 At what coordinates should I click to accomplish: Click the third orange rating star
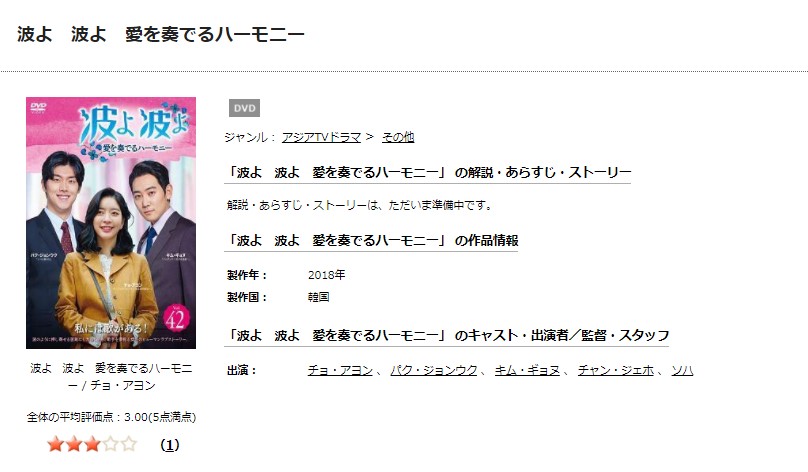tap(92, 444)
